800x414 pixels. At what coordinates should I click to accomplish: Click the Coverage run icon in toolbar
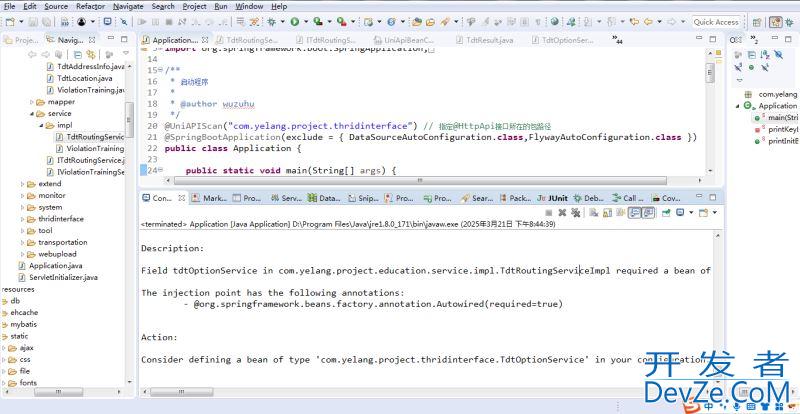317,22
